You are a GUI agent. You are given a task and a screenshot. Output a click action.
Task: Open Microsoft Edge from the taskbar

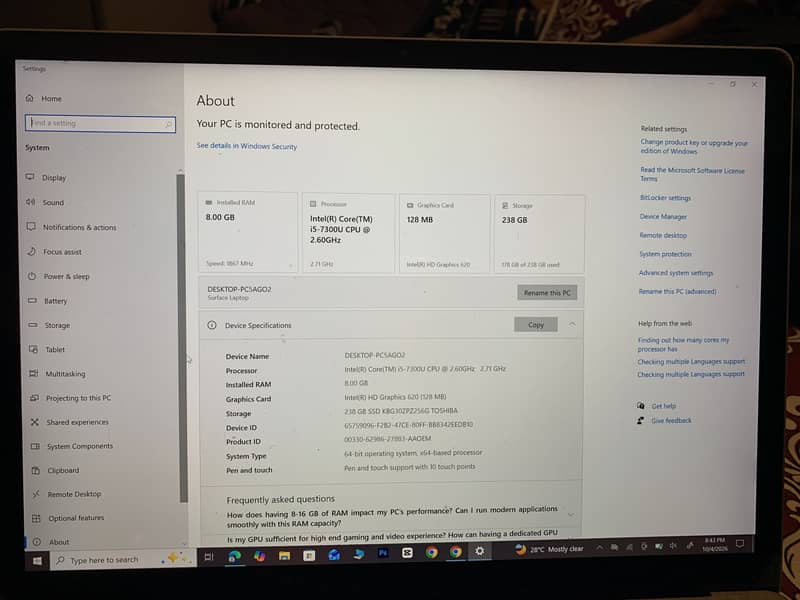click(x=235, y=556)
